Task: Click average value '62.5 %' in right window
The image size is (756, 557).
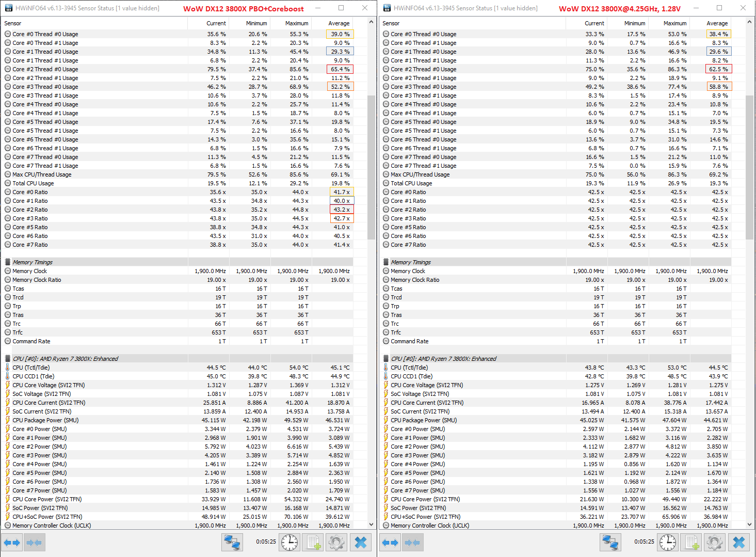Action: pyautogui.click(x=718, y=69)
